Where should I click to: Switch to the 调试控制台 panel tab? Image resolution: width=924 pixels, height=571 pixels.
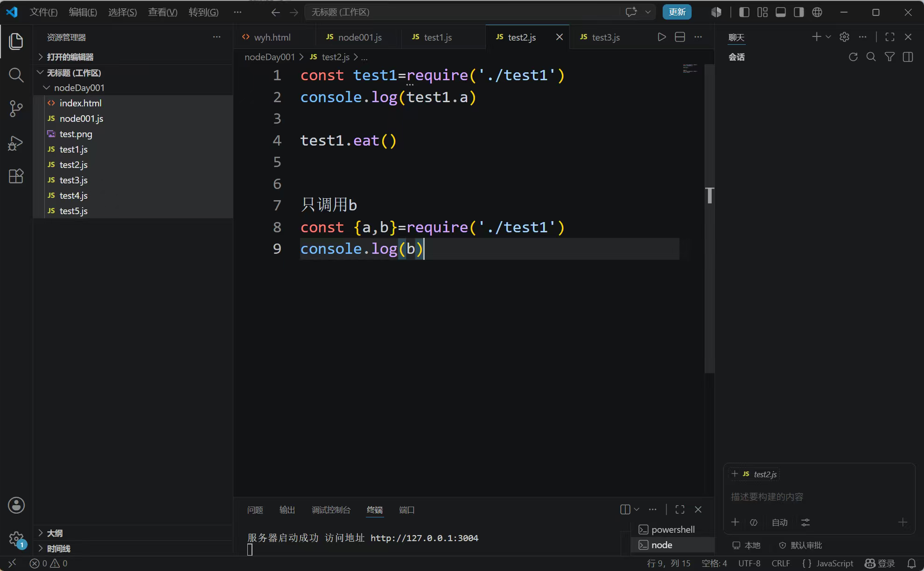(331, 510)
